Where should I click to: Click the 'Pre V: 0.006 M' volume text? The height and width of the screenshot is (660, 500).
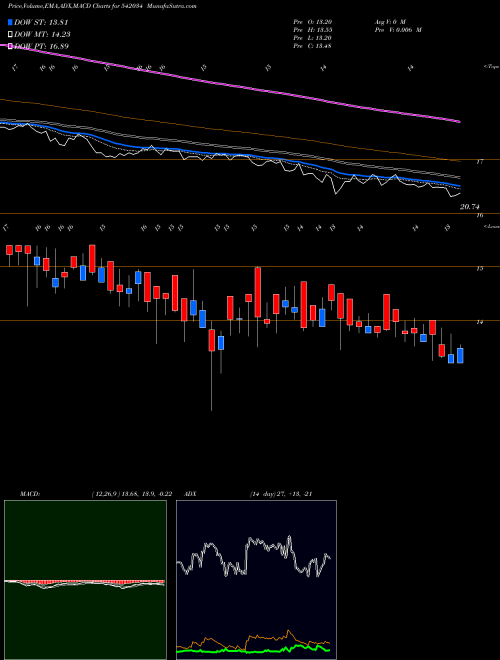pyautogui.click(x=398, y=29)
